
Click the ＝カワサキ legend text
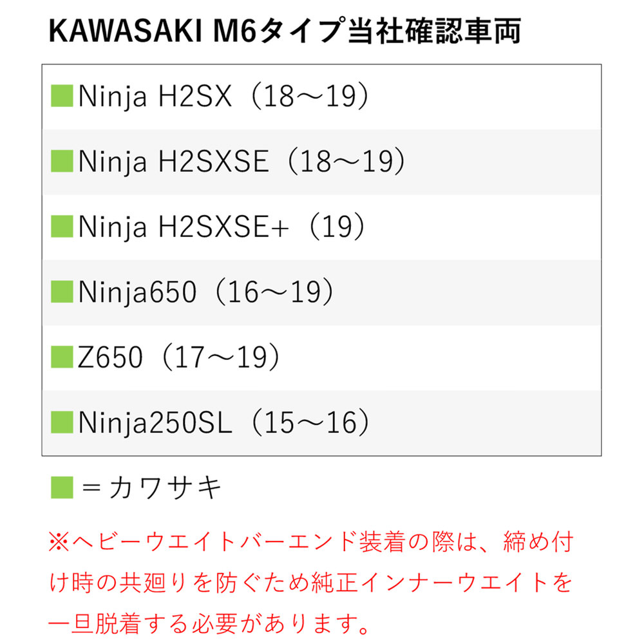point(152,488)
